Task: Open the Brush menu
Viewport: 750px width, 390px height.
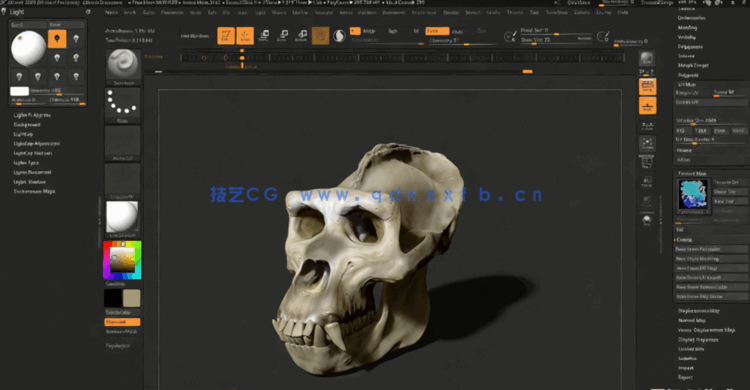Action: [x=130, y=12]
